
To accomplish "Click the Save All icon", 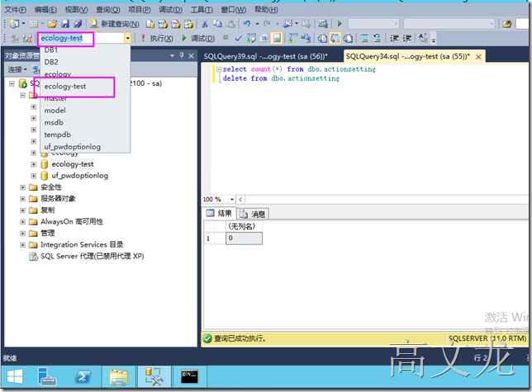I will pos(78,24).
